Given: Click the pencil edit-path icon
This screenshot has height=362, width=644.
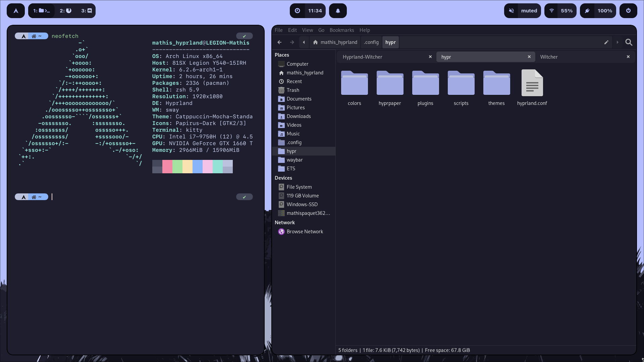Looking at the screenshot, I should click(x=606, y=42).
